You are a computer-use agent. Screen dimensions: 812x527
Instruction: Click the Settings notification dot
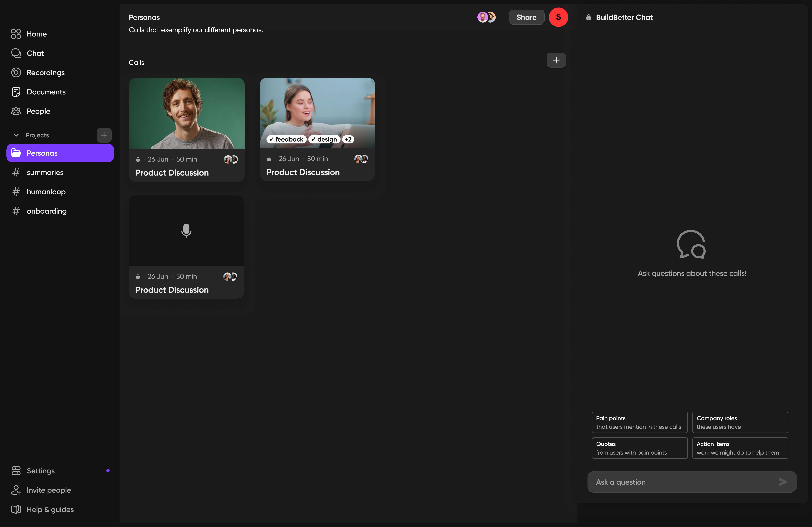point(108,471)
